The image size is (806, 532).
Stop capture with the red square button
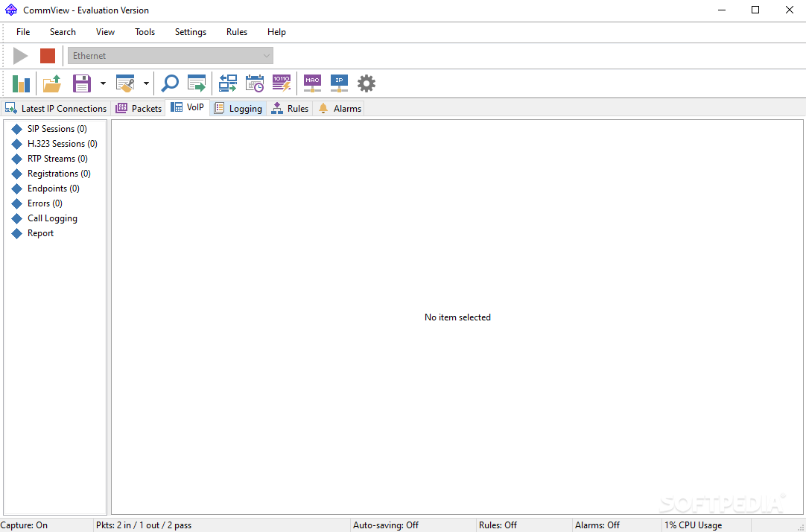click(48, 56)
